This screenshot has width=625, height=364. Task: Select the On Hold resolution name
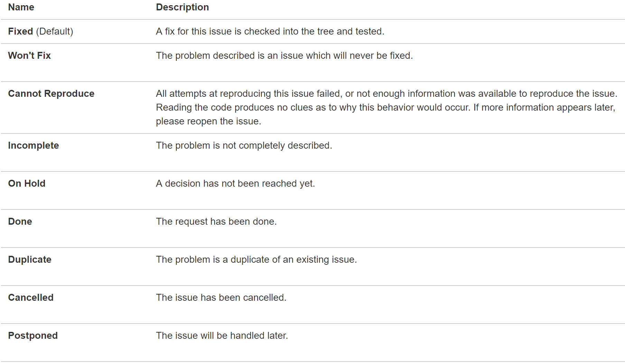tap(27, 184)
